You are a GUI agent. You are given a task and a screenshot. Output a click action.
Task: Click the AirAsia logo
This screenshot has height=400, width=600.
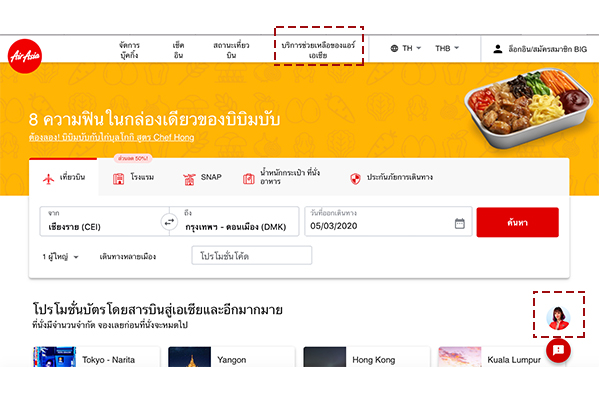(x=25, y=56)
